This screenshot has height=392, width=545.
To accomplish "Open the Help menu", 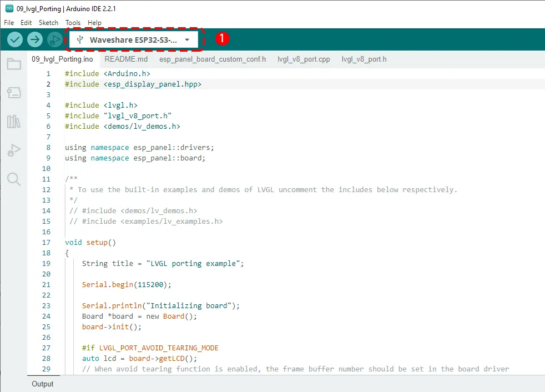I will click(94, 23).
